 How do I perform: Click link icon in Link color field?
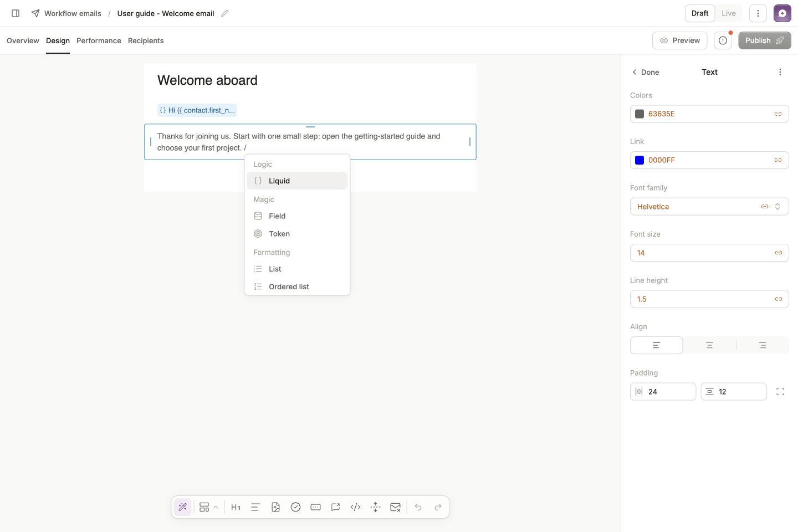click(778, 160)
